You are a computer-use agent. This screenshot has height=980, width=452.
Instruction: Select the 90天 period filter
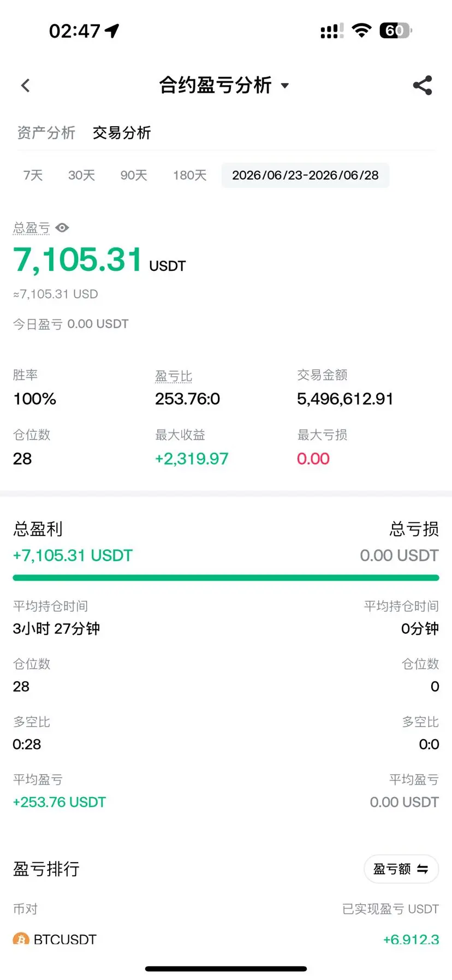134,175
